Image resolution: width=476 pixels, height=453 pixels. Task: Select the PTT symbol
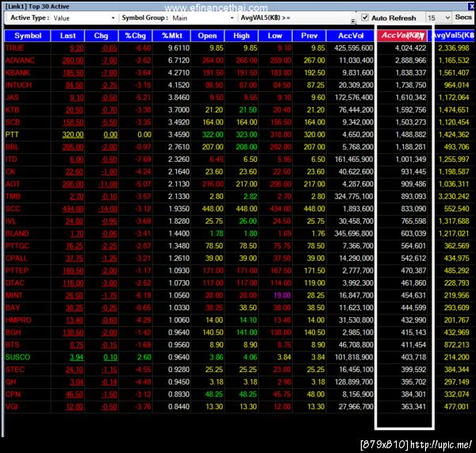click(x=12, y=135)
